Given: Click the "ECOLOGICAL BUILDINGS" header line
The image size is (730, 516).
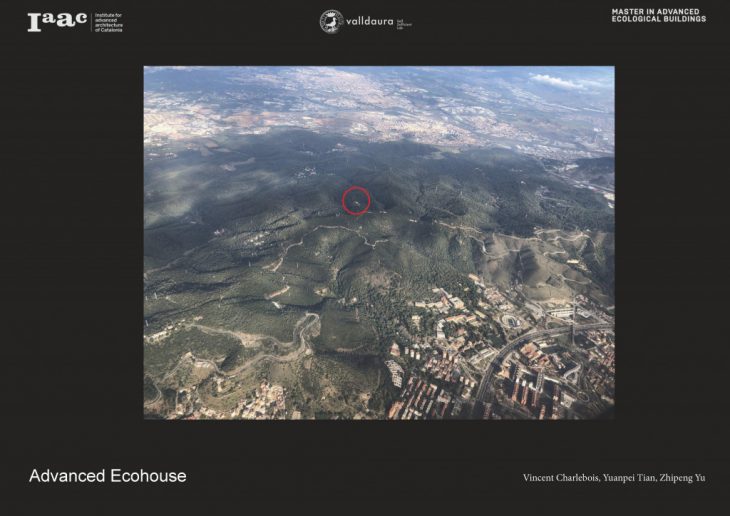Looking at the screenshot, I should (658, 19).
